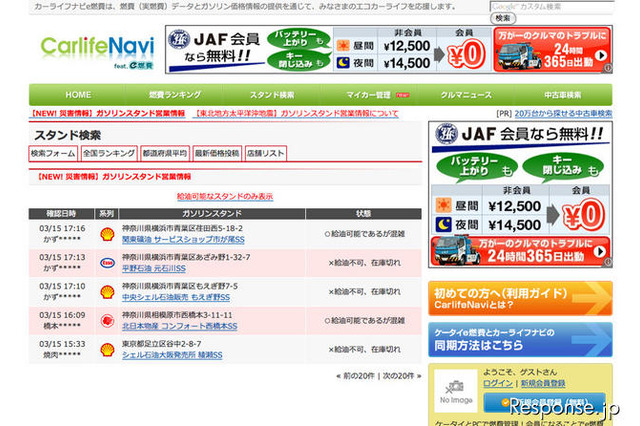Open the 災害情報 link below the tabs
This screenshot has width=640, height=426.
(114, 177)
